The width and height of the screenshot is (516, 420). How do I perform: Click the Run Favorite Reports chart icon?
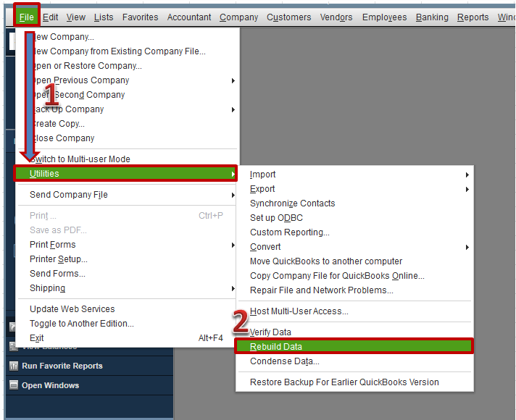(x=14, y=366)
